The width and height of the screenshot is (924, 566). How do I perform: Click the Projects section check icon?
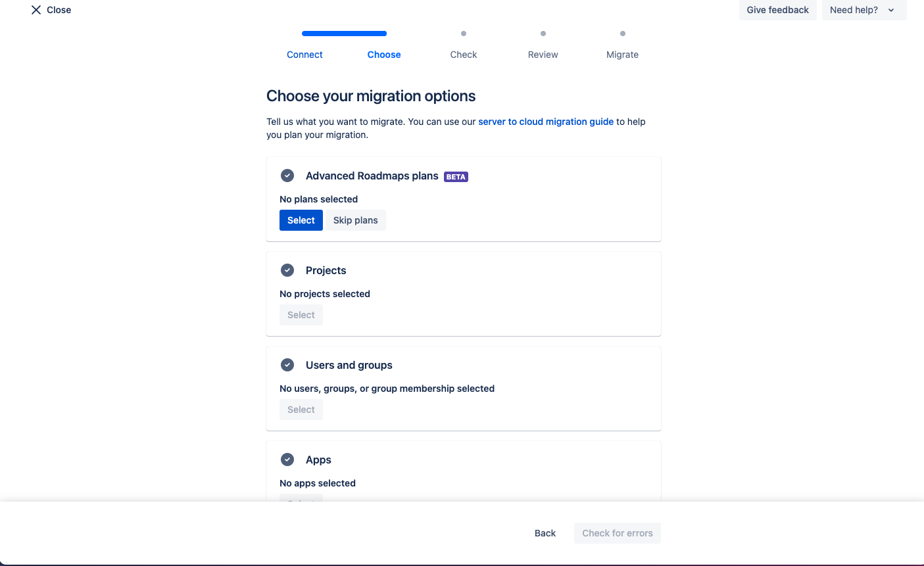tap(287, 270)
